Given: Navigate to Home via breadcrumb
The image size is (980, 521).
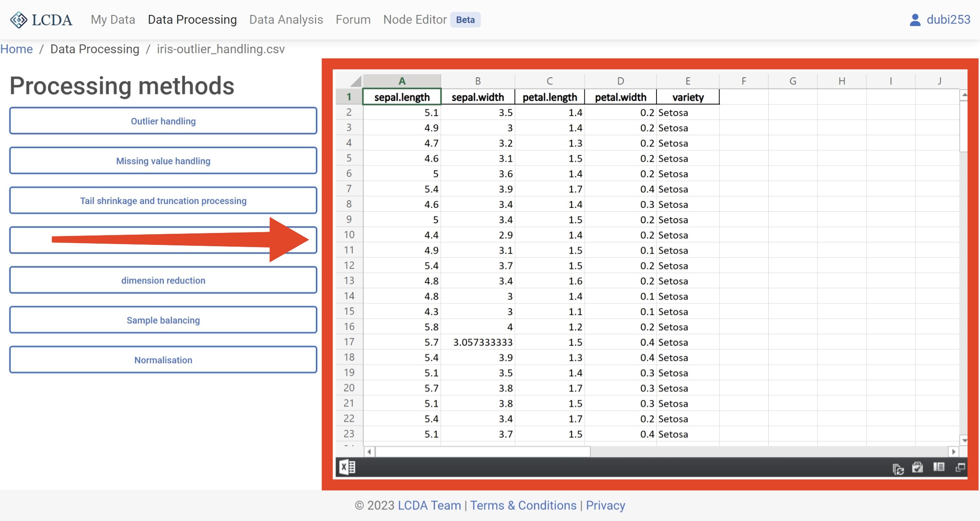Looking at the screenshot, I should pyautogui.click(x=16, y=49).
